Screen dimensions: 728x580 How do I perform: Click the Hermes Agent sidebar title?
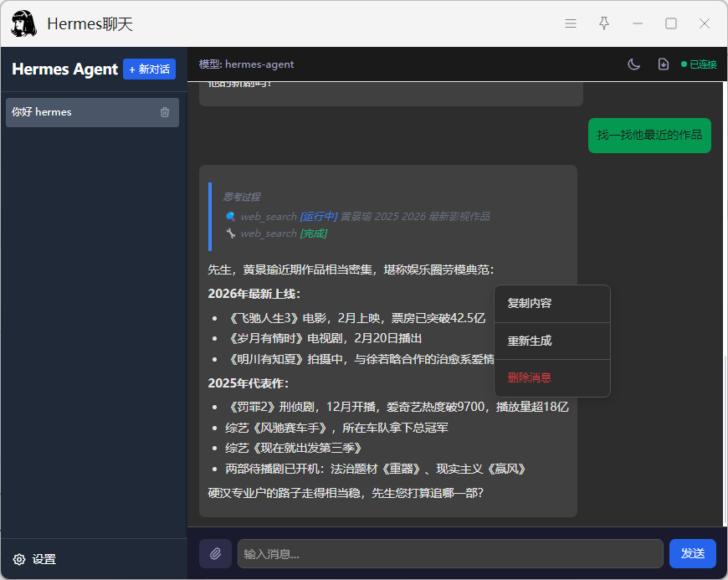click(65, 69)
